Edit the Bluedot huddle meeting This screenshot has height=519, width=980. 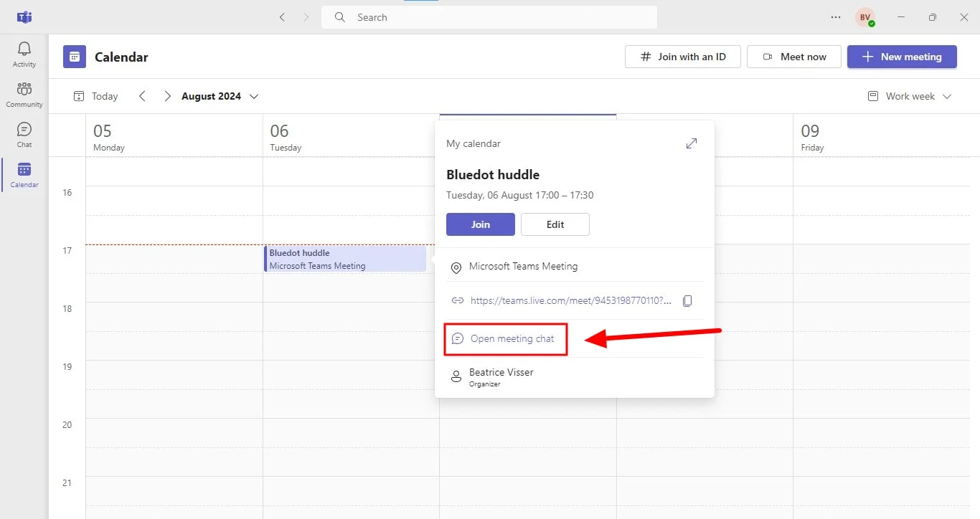[555, 224]
